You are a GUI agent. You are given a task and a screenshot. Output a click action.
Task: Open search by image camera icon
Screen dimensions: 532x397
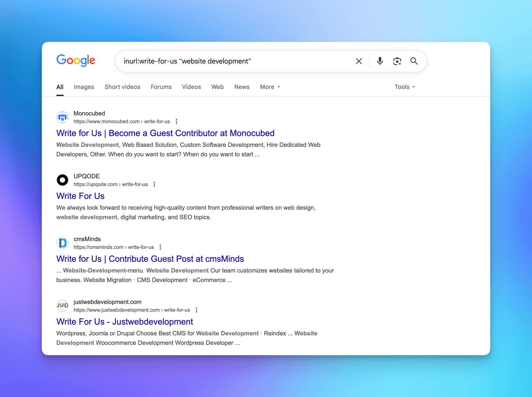[x=397, y=61]
